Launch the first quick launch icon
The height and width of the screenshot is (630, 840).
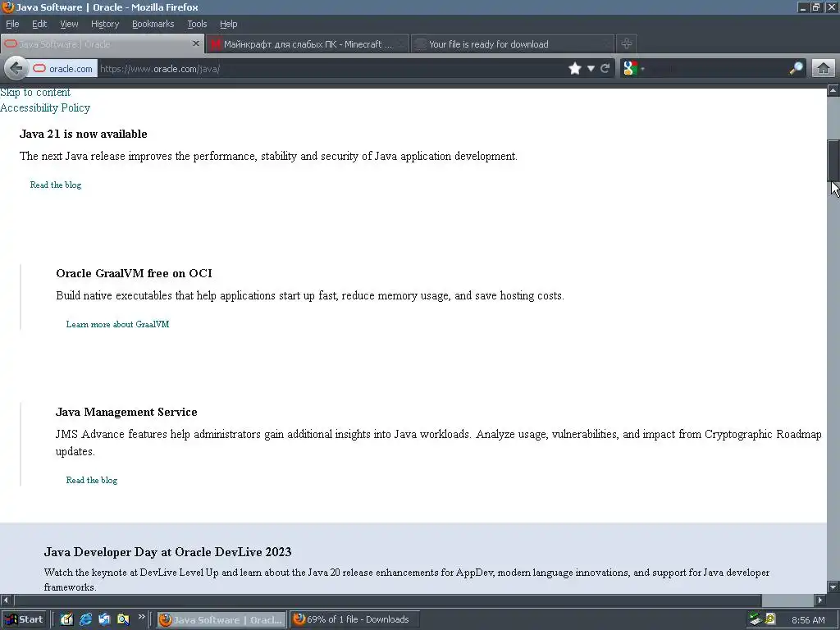[x=66, y=619]
